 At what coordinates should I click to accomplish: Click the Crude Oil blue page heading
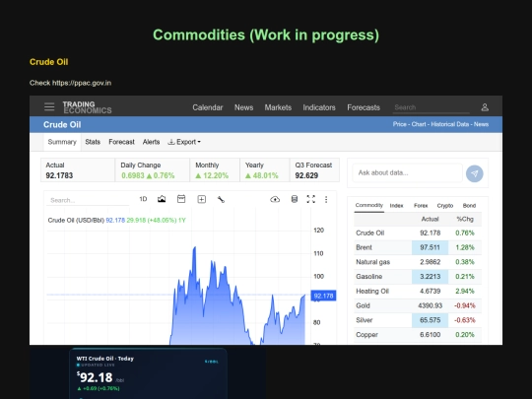62,124
